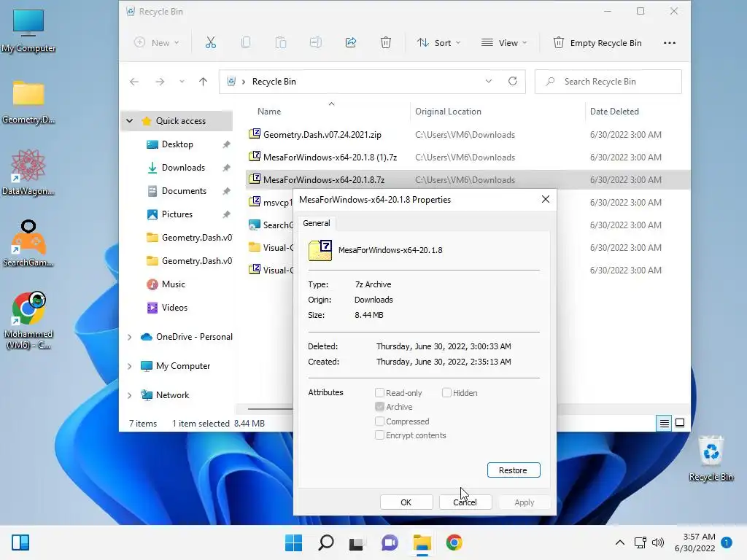Screen dimensions: 747x560
Task: Click Cancel in Properties dialog
Action: point(465,502)
